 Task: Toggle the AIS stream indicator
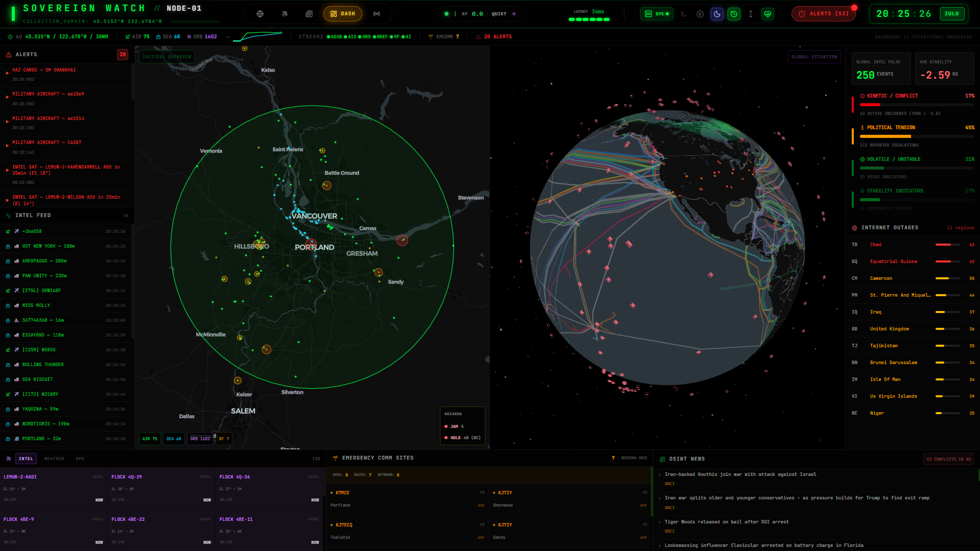coord(350,37)
